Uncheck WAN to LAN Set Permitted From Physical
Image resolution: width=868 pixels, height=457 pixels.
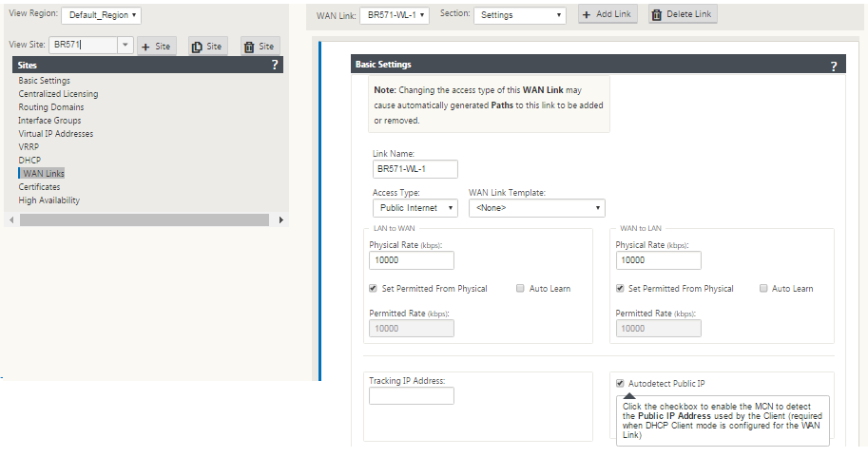tap(620, 288)
